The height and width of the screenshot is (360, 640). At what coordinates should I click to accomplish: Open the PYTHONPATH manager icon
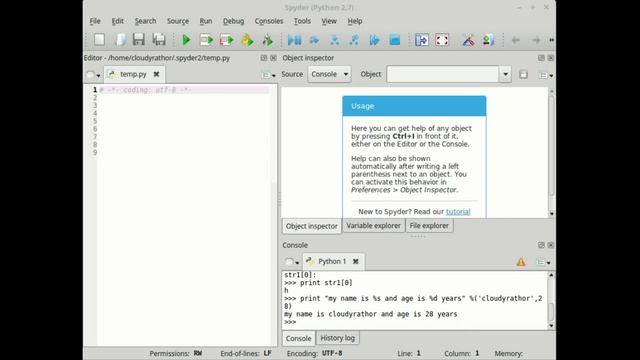tap(489, 40)
